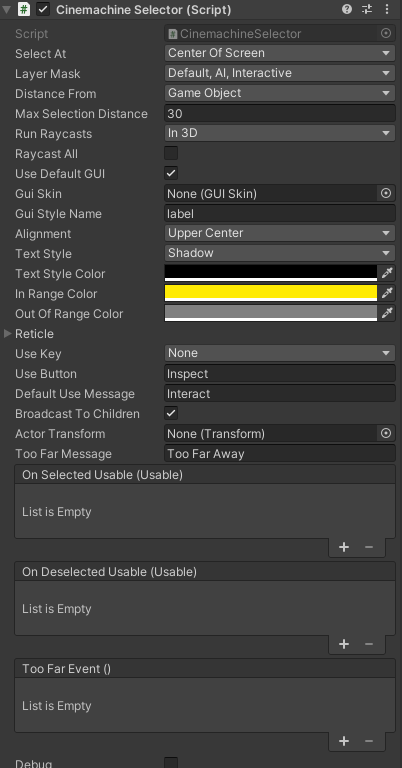Open Use Key dropdown
Image resolution: width=402 pixels, height=768 pixels.
pos(280,353)
